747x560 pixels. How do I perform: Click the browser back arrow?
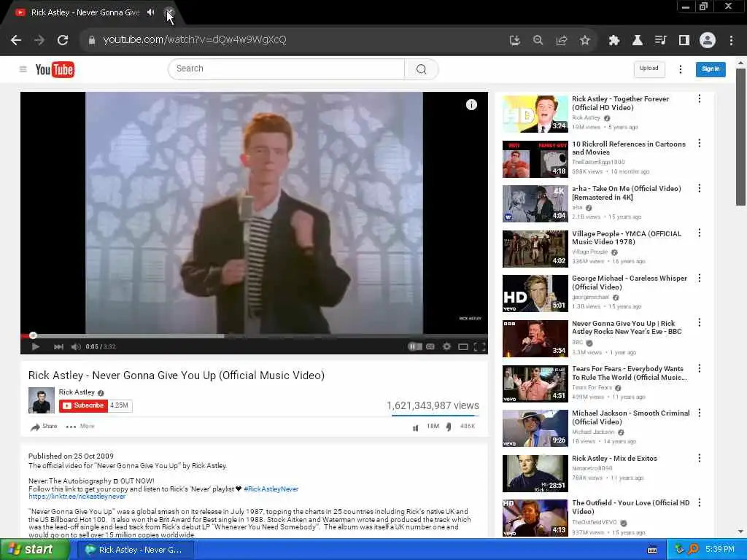pyautogui.click(x=16, y=40)
